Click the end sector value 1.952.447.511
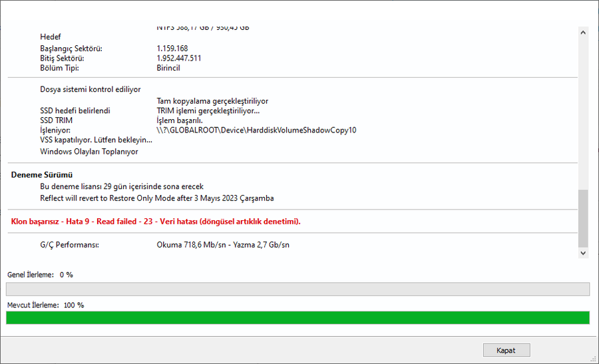The width and height of the screenshot is (599, 364). tap(179, 58)
